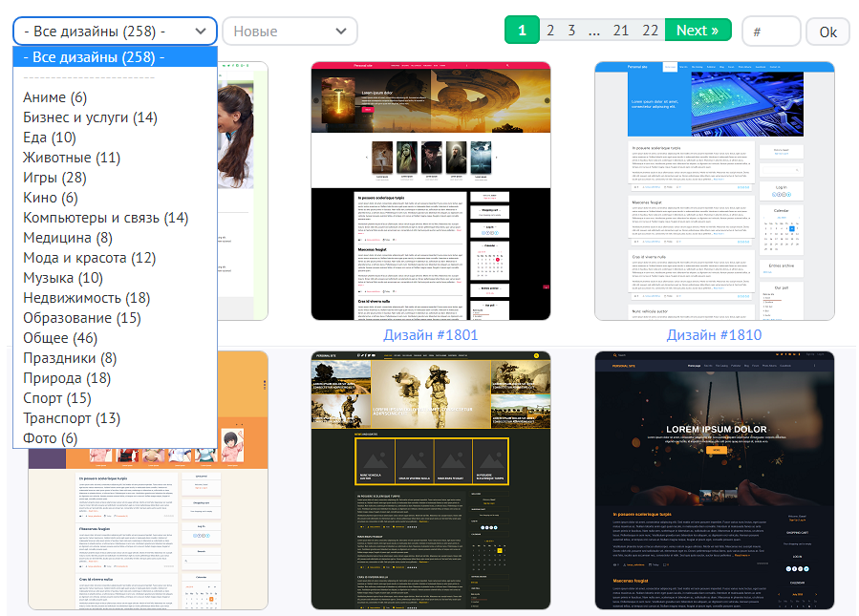
Task: Open the Lorem Ipsum Dolor sparkler thumbnail
Action: click(x=714, y=479)
